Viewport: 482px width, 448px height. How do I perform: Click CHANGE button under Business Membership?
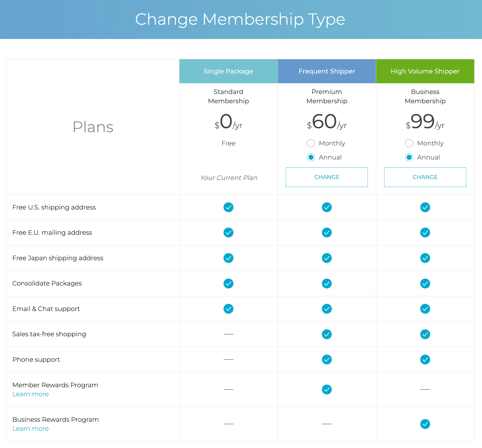[425, 177]
